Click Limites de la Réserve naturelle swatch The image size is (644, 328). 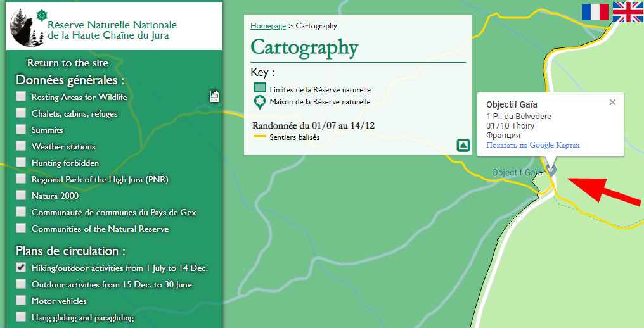point(260,87)
